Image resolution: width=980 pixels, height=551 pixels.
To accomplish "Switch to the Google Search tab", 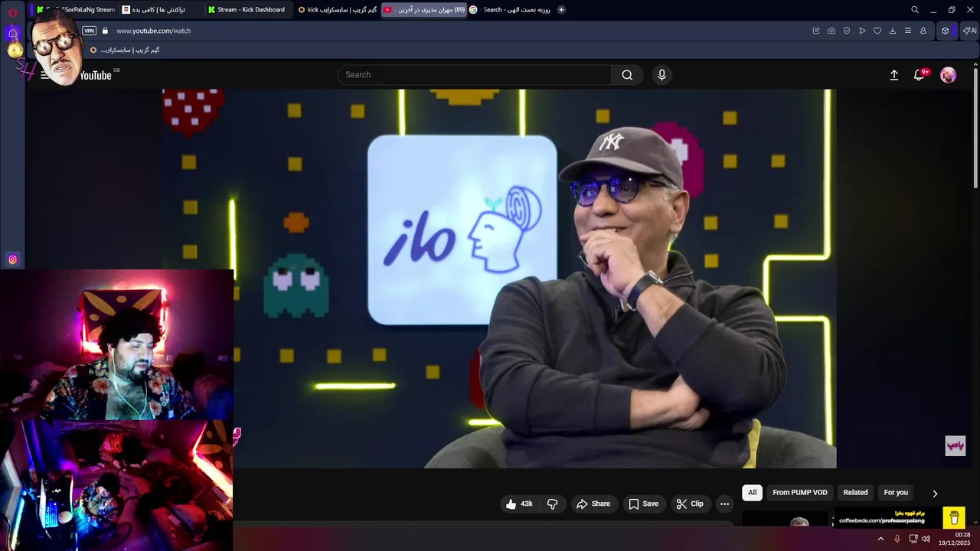I will pos(511,10).
